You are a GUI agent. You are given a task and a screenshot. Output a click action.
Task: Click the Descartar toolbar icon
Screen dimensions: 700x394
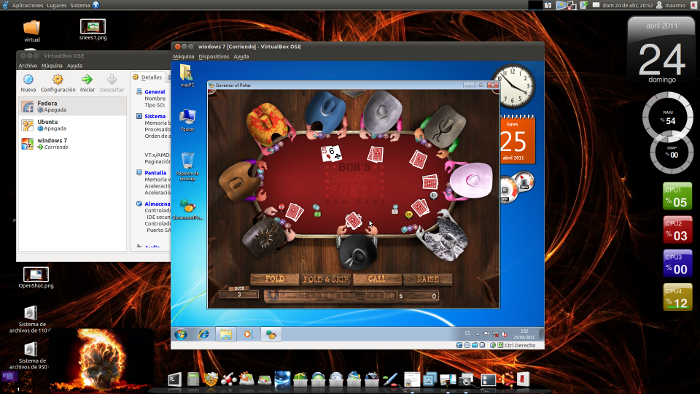click(112, 83)
